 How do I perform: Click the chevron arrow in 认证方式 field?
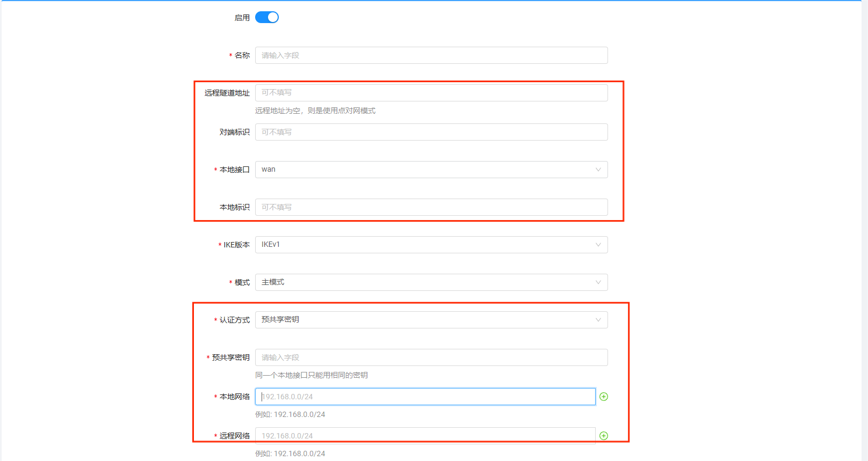click(x=598, y=320)
